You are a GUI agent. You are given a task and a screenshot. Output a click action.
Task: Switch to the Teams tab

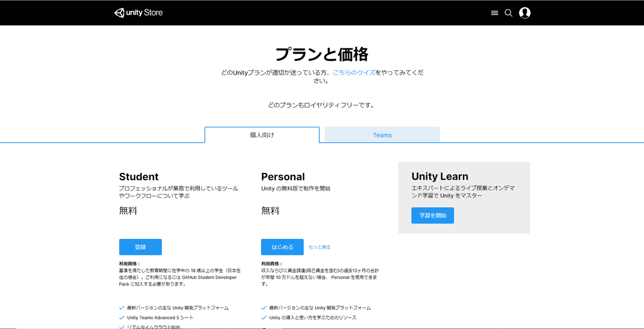[382, 135]
